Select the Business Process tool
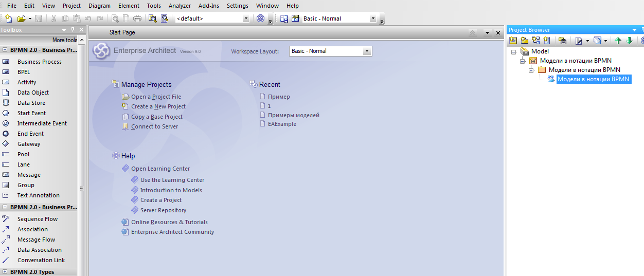644x276 pixels. click(39, 62)
